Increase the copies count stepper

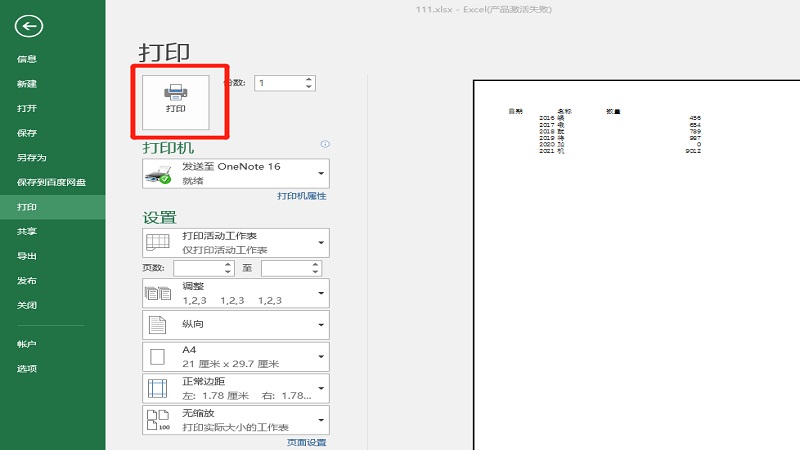308,79
